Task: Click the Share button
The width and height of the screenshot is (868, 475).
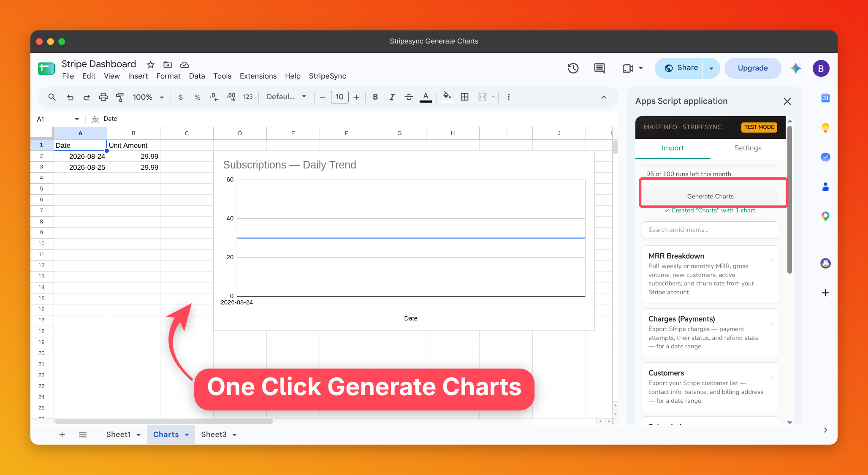Action: click(680, 68)
